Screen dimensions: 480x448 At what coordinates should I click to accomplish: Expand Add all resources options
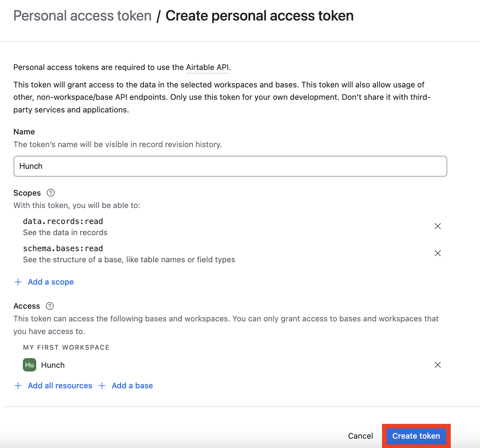[x=60, y=385]
